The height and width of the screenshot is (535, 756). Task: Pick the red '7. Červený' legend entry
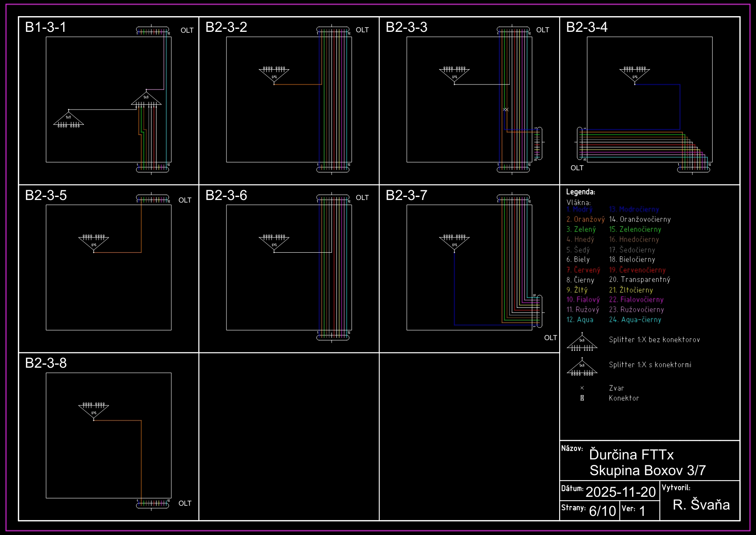coord(583,270)
